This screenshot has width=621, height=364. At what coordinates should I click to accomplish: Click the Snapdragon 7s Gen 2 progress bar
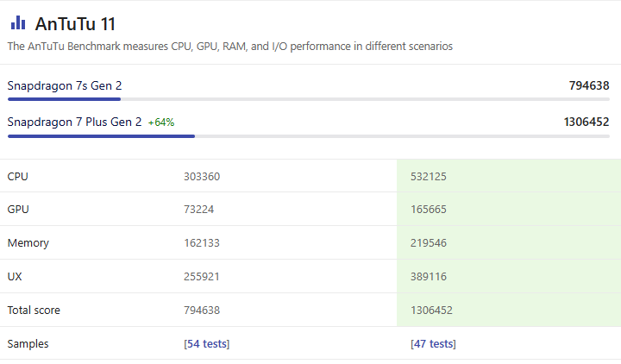click(309, 99)
